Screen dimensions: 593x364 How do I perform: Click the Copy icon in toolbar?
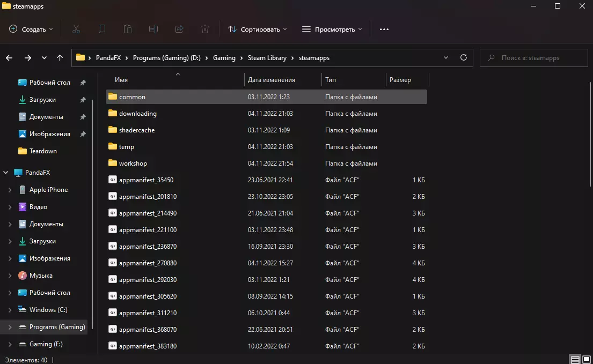(102, 29)
